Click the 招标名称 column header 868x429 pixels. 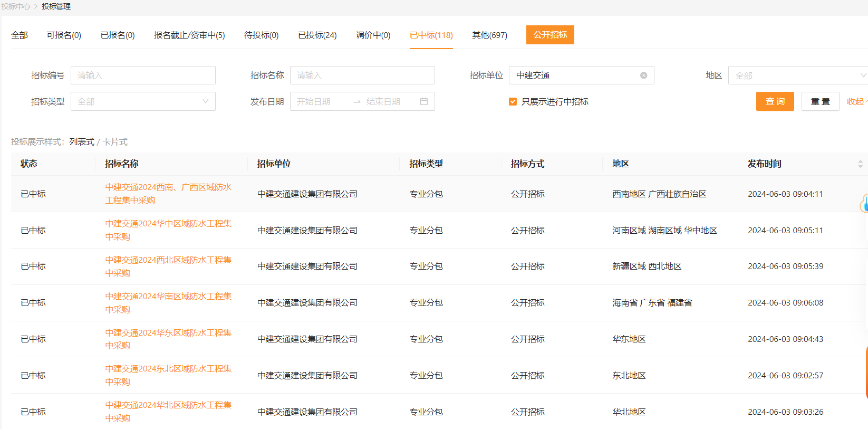pyautogui.click(x=122, y=164)
